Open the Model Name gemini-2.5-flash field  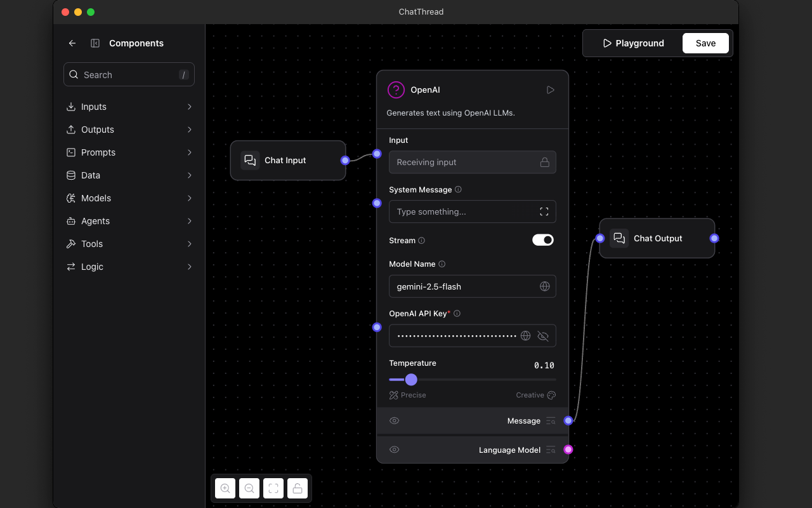tap(473, 286)
